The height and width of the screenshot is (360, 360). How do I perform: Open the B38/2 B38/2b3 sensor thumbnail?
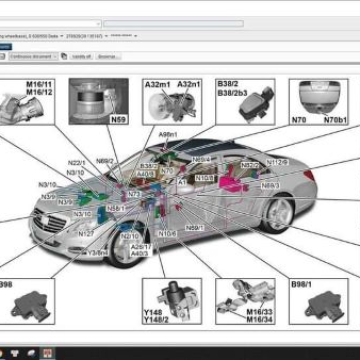click(x=245, y=102)
